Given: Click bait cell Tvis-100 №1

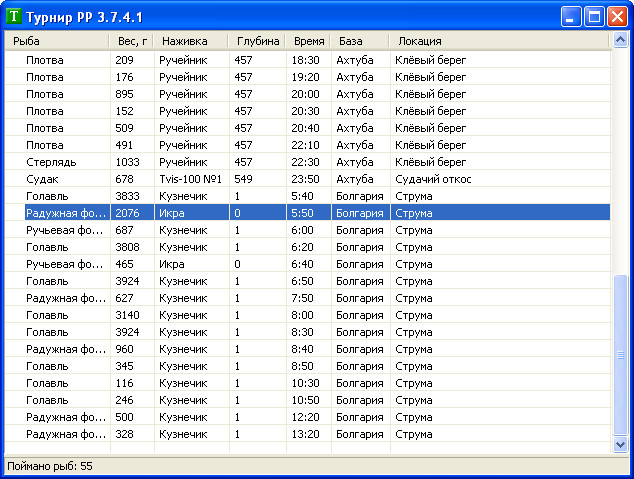Looking at the screenshot, I should click(190, 179).
